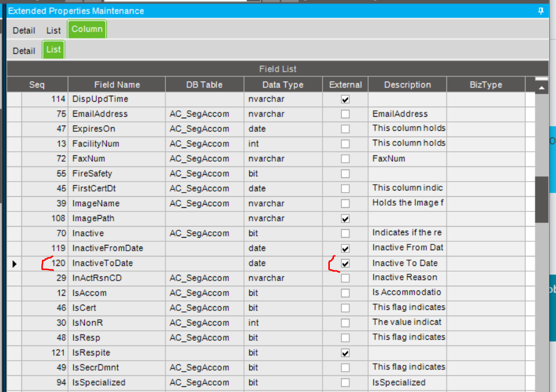This screenshot has width=556, height=392.
Task: Click Data Type 'int' in IsNonR row
Action: click(283, 323)
